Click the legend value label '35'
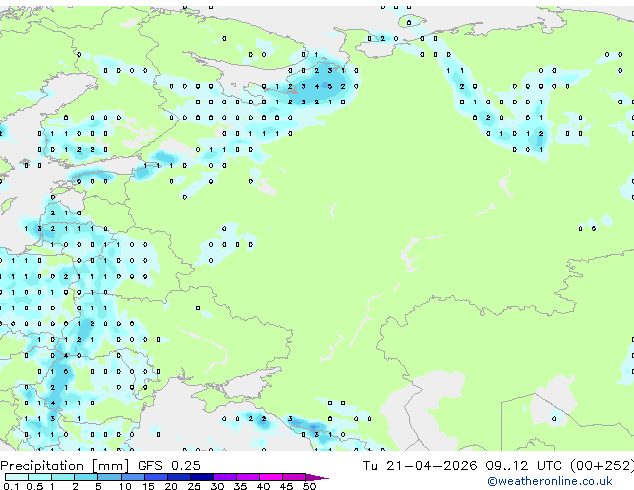634x490 pixels. click(240, 486)
